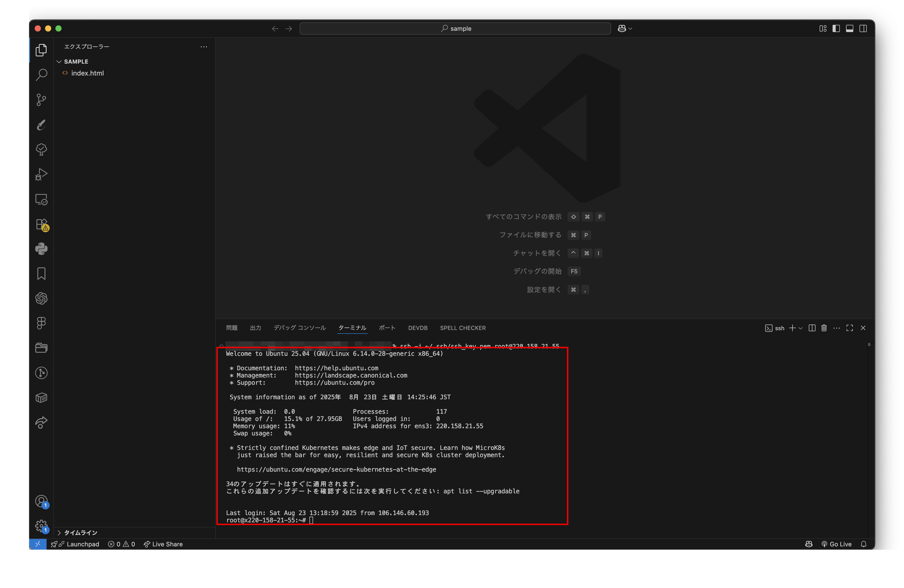Open the Extensions view
The width and height of the screenshot is (904, 588).
tap(41, 224)
